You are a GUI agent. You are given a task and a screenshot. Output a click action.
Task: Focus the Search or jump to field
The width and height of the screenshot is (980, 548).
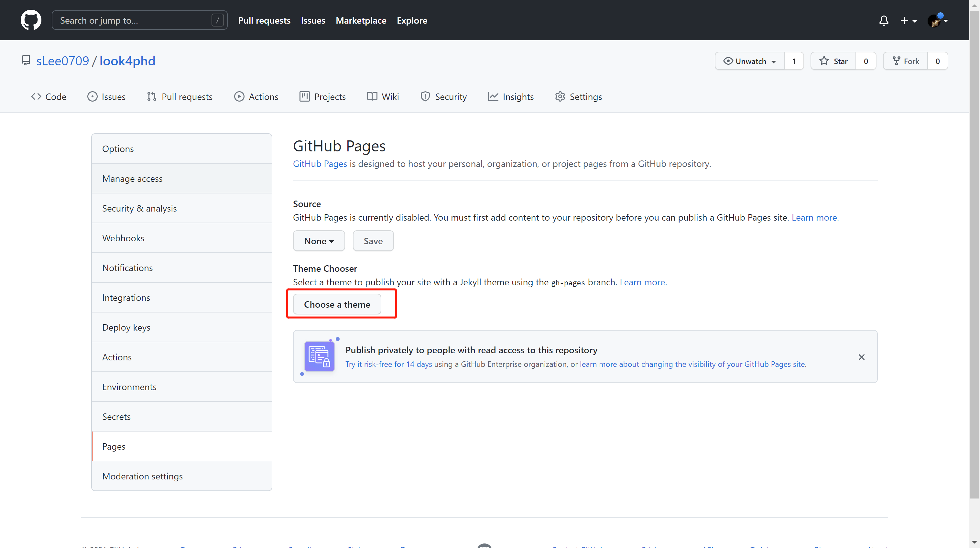(140, 20)
